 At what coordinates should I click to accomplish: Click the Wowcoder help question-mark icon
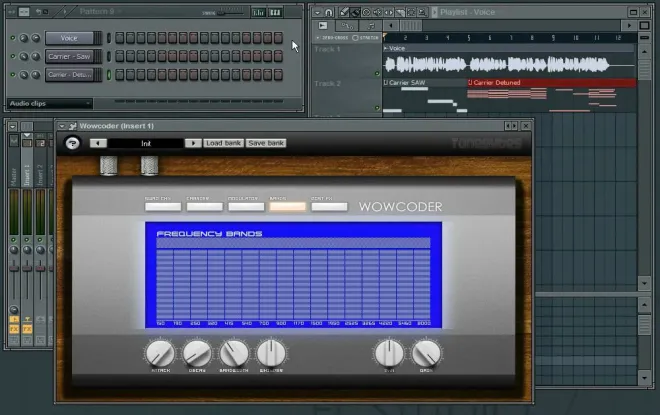coord(72,143)
